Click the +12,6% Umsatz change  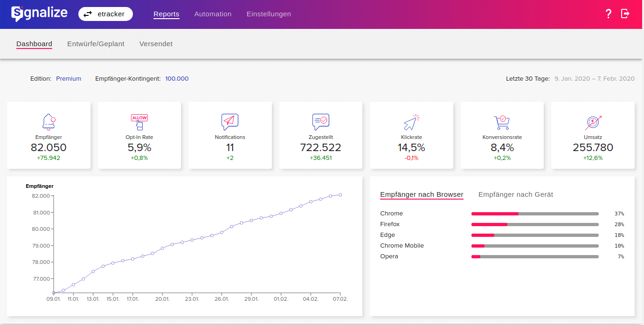point(593,158)
